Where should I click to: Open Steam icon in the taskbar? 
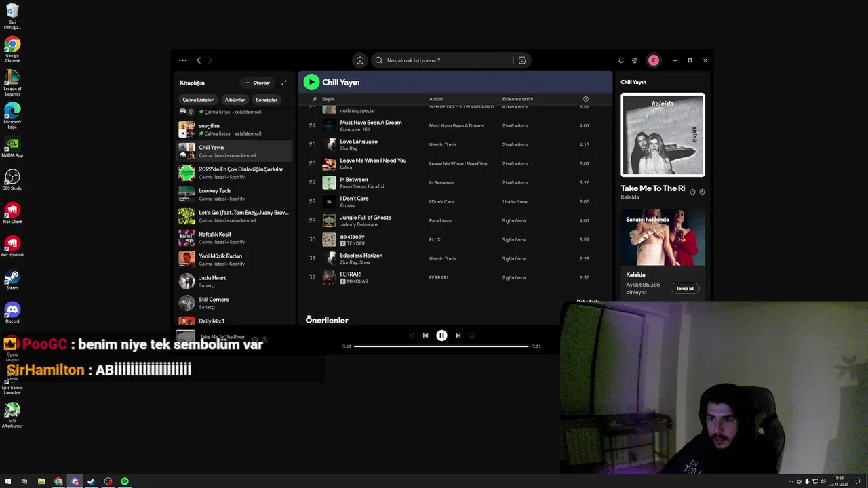[x=92, y=481]
